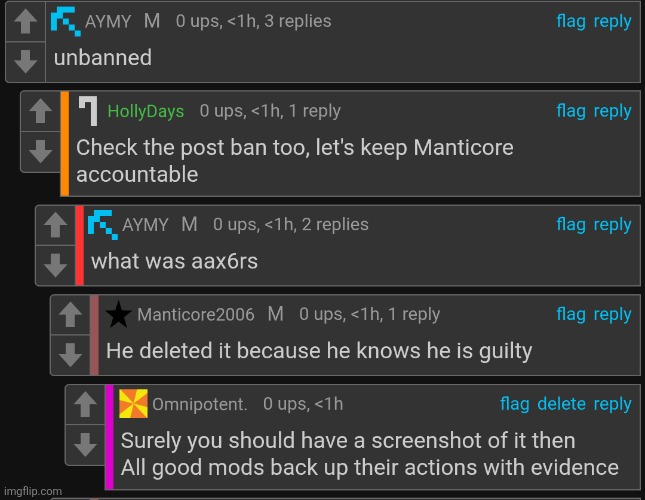Downvote HollyDays' comment
Viewport: 645px width, 500px height.
[x=40, y=151]
